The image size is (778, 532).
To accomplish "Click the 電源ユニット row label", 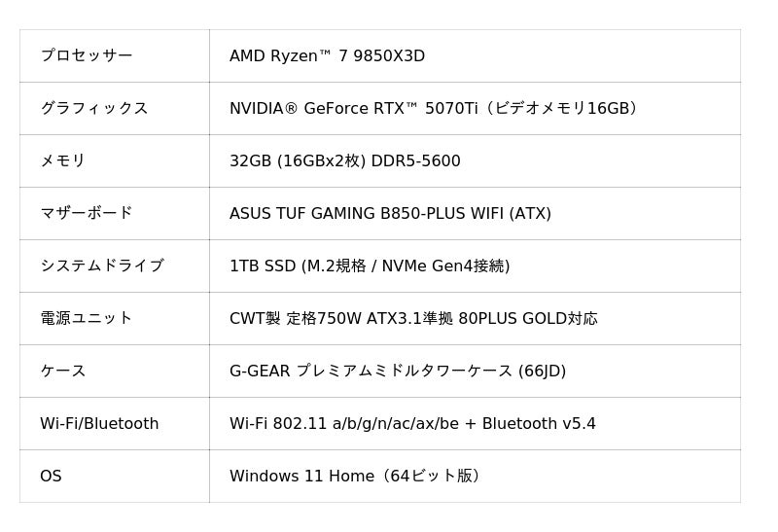I will coord(86,318).
